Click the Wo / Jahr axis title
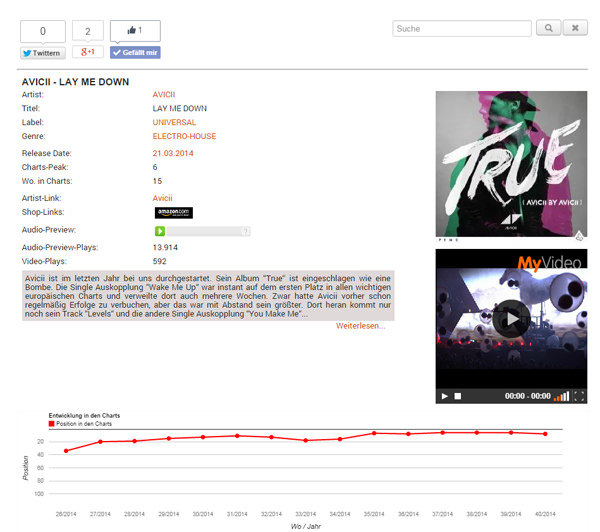Image resolution: width=600 pixels, height=532 pixels. coord(306,526)
